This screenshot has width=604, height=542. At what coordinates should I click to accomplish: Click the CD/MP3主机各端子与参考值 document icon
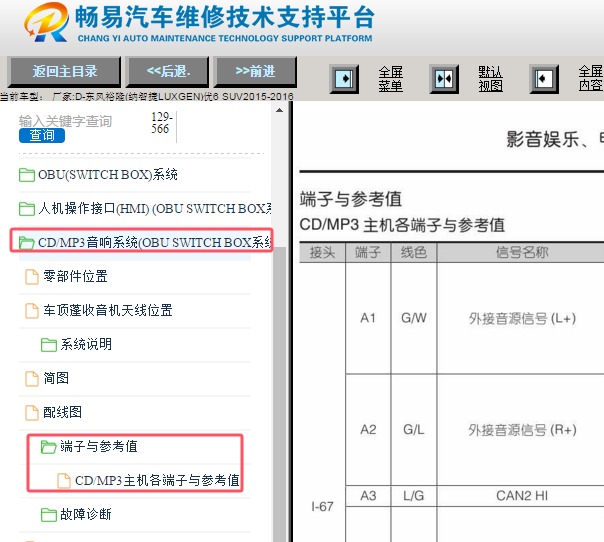64,480
